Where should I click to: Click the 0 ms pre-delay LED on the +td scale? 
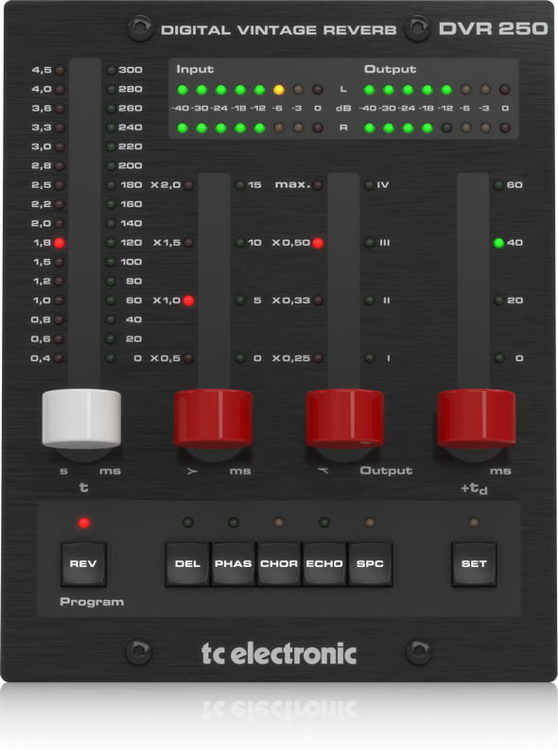[498, 358]
